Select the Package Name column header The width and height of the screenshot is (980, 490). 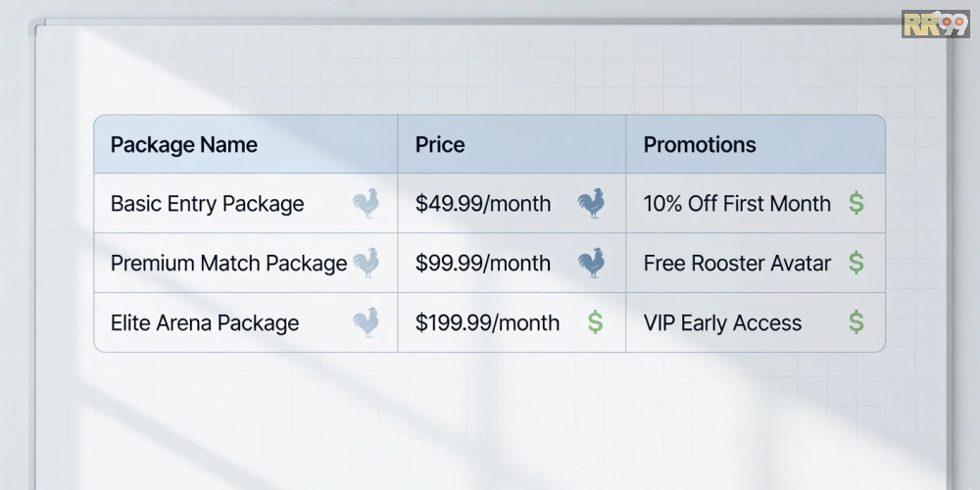184,145
